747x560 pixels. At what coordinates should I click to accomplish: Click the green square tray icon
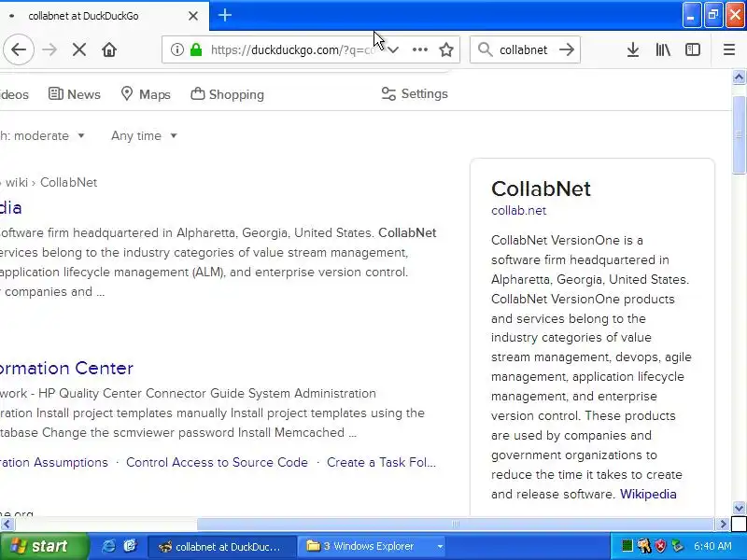coord(627,546)
